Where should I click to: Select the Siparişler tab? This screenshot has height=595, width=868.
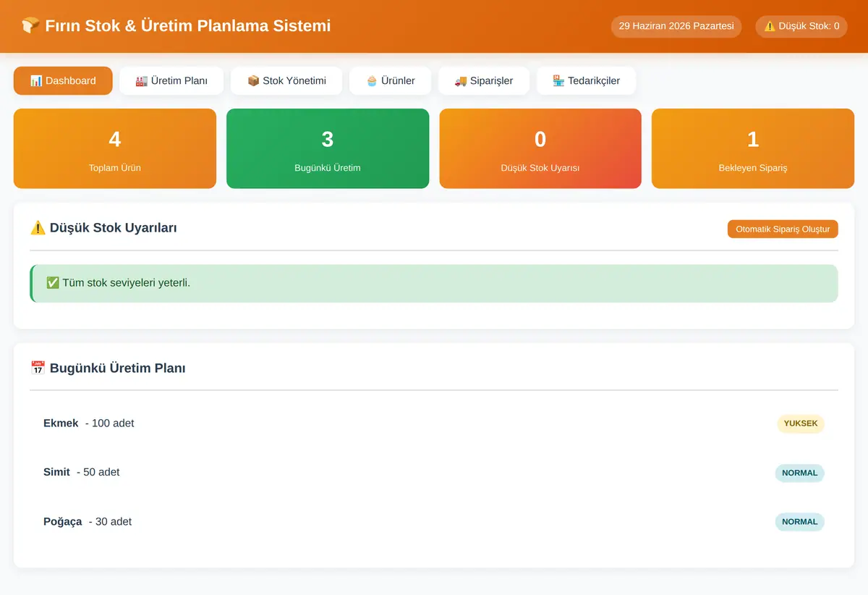click(484, 81)
